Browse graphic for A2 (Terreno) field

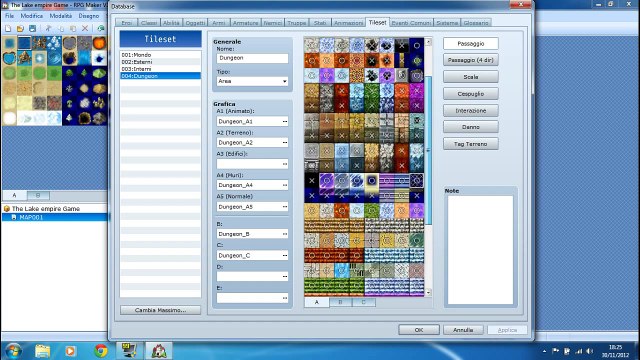284,143
